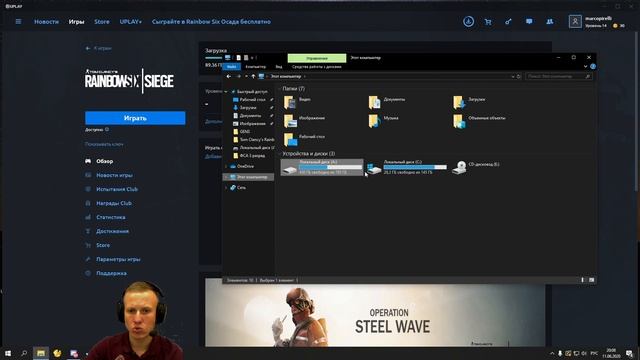Open the Игры tab in Uplay
640x360 pixels.
pos(76,22)
